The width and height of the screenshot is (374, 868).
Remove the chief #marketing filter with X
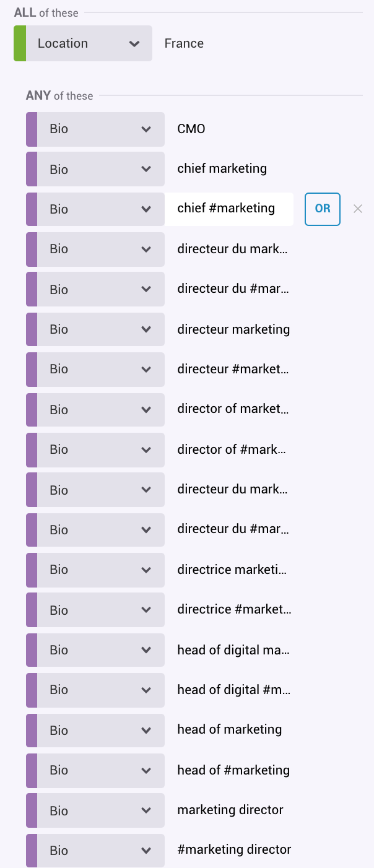coord(357,209)
